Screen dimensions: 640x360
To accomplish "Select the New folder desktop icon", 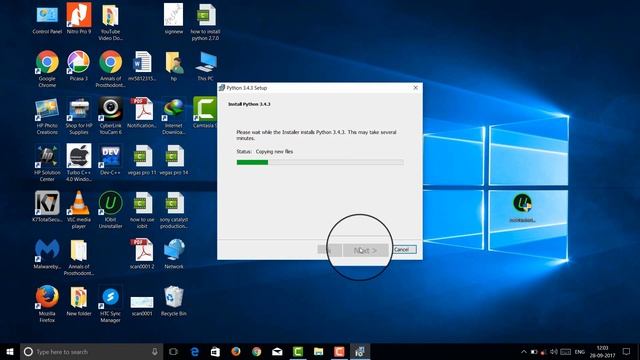I will point(79,301).
